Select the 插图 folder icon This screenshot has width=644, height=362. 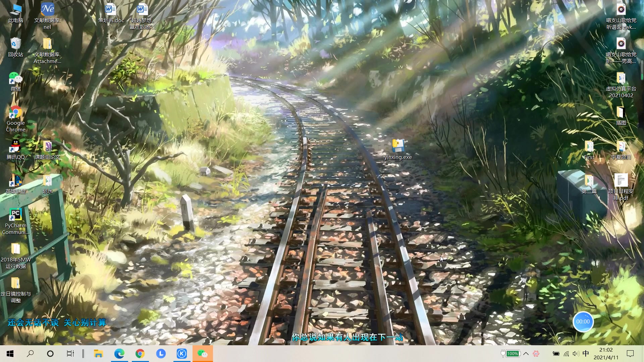coord(621,116)
